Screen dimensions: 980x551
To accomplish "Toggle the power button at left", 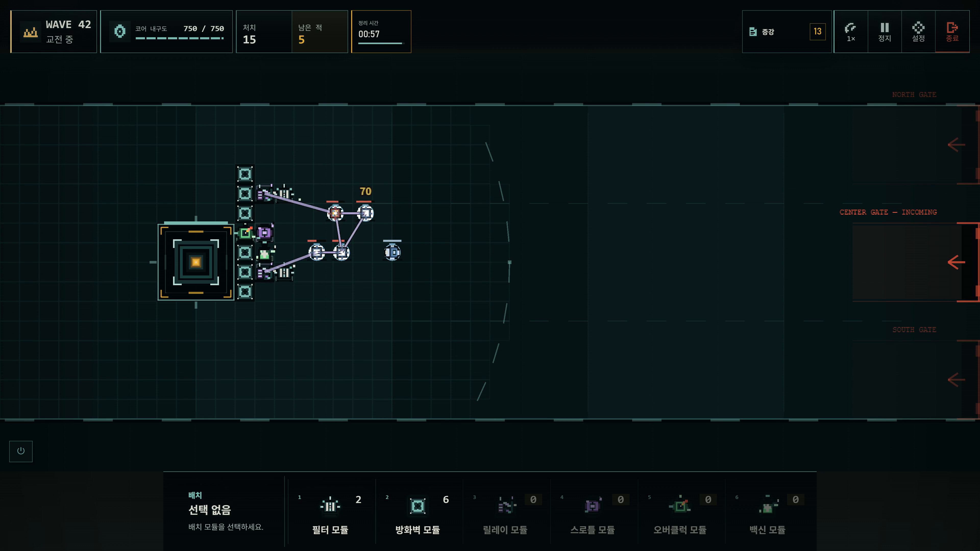I will click(x=21, y=451).
